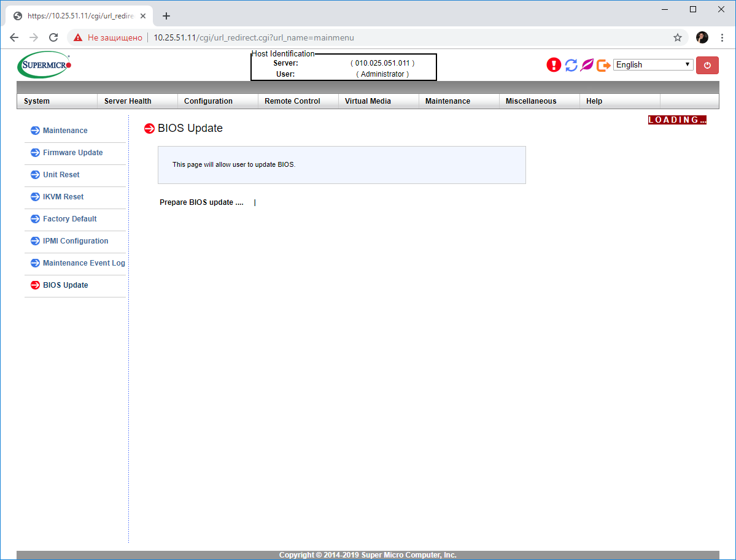736x560 pixels.
Task: Open the Chrome profile avatar
Action: pos(702,37)
